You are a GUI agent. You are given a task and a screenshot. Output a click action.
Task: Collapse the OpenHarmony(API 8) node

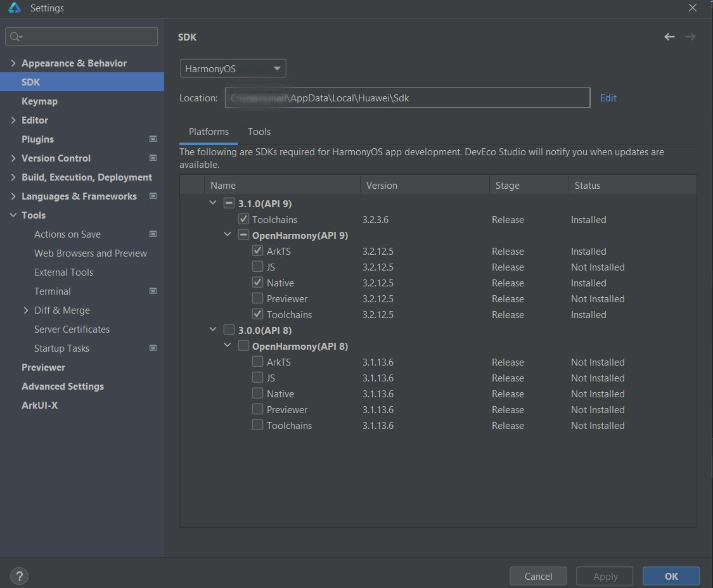tap(228, 345)
